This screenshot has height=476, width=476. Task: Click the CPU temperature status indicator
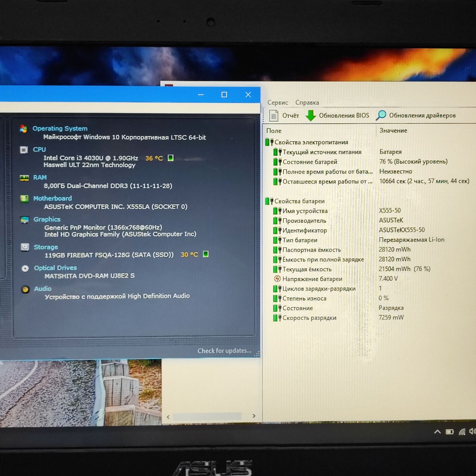[170, 158]
